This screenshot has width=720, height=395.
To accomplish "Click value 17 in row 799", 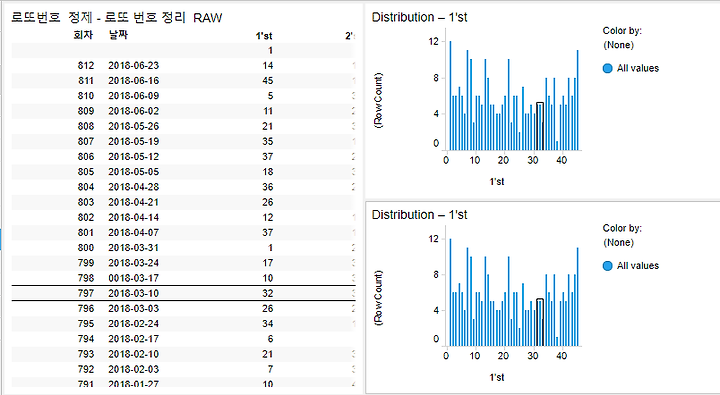I will pyautogui.click(x=268, y=263).
